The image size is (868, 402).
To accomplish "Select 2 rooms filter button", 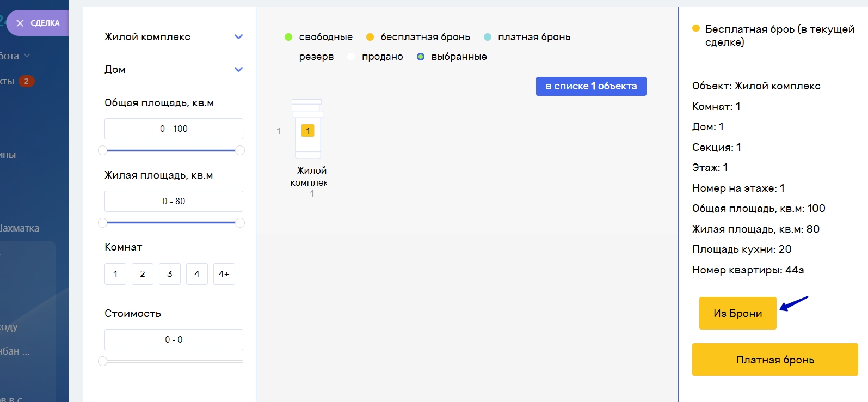I will [x=143, y=274].
